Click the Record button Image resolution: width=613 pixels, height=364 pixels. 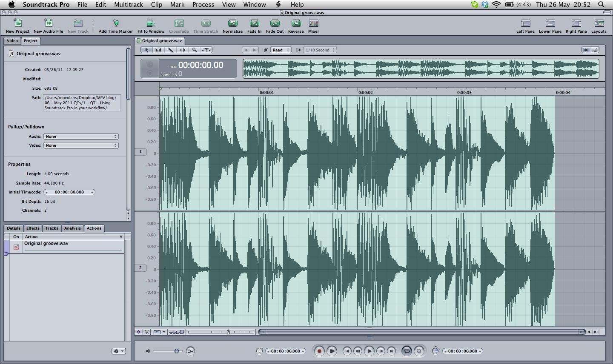click(319, 351)
